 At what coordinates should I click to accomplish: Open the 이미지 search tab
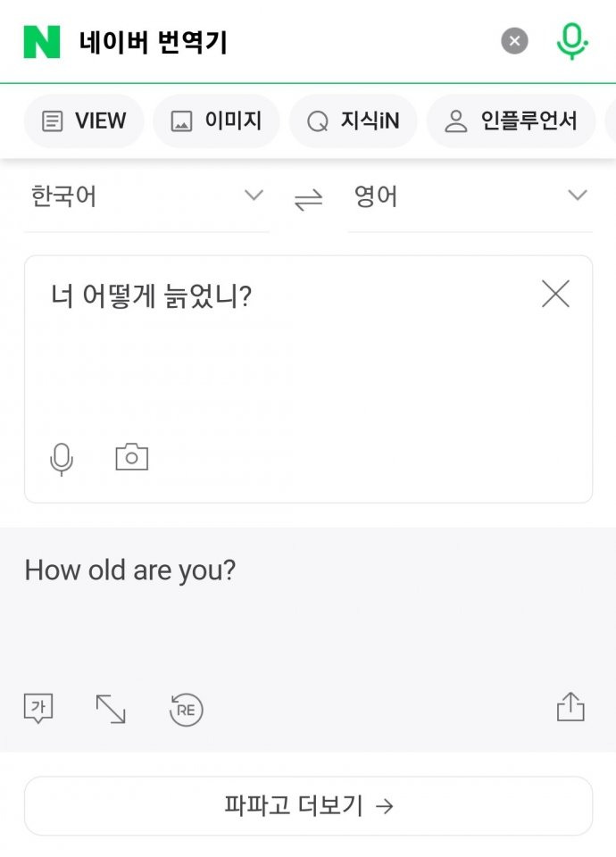click(x=217, y=121)
